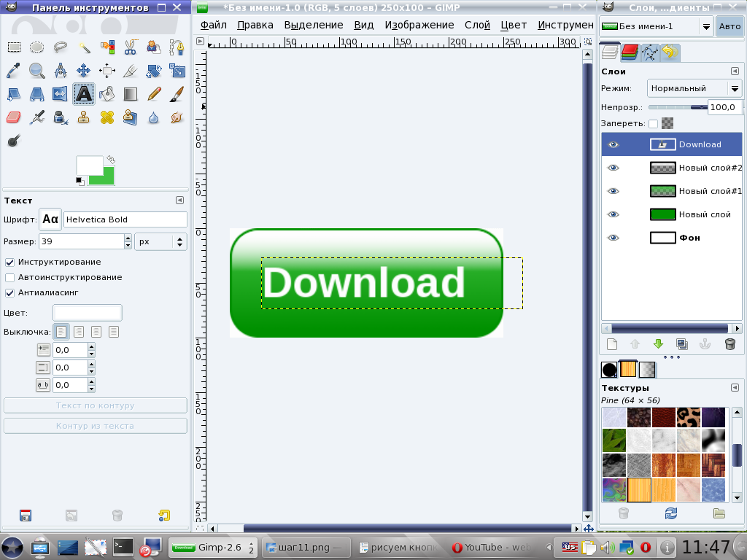Screen dimensions: 747x560
Task: Open the Файл menu
Action: click(x=214, y=26)
